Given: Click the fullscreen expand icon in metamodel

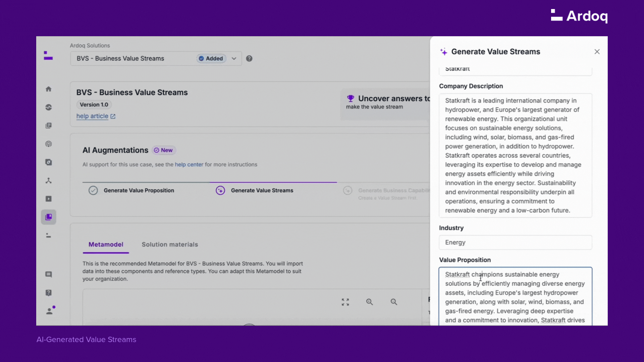Looking at the screenshot, I should pyautogui.click(x=345, y=302).
